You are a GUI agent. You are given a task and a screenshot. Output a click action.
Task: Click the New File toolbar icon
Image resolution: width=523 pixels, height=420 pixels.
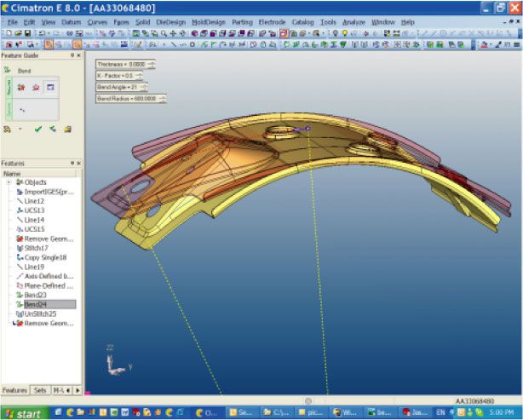tap(9, 33)
